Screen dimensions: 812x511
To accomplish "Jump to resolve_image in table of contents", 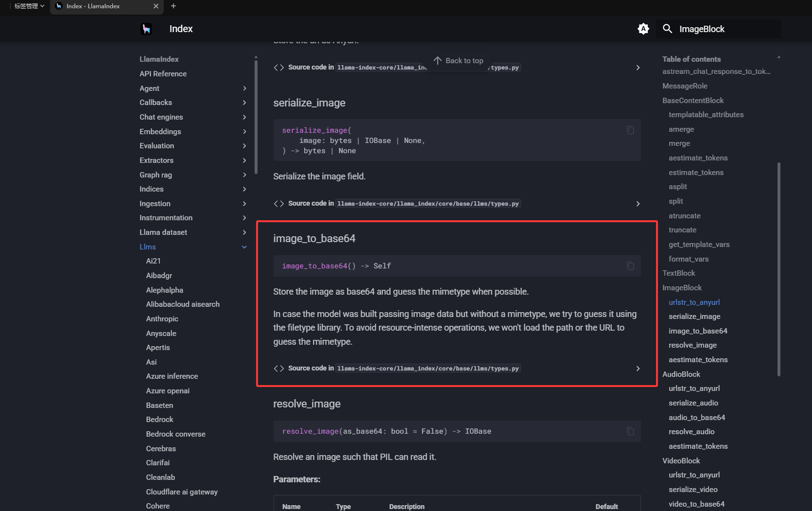I will point(693,345).
